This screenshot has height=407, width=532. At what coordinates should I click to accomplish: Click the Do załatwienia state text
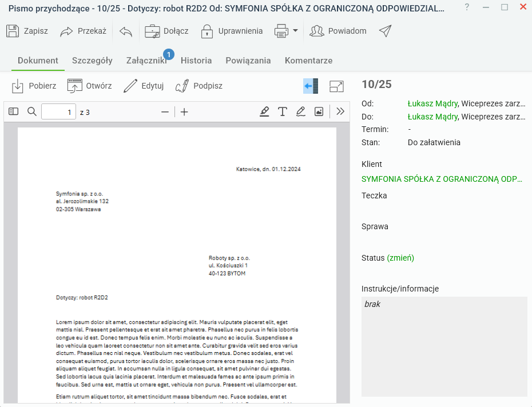coord(434,142)
